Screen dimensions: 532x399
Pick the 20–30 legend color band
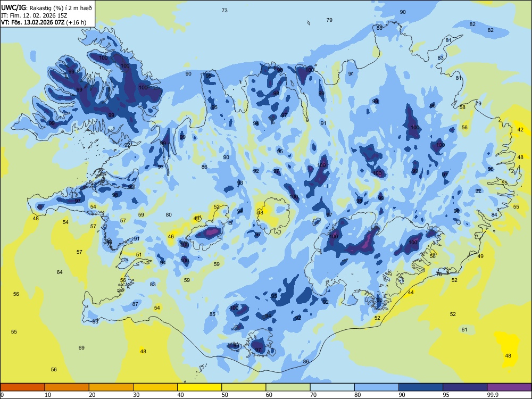pyautogui.click(x=111, y=387)
